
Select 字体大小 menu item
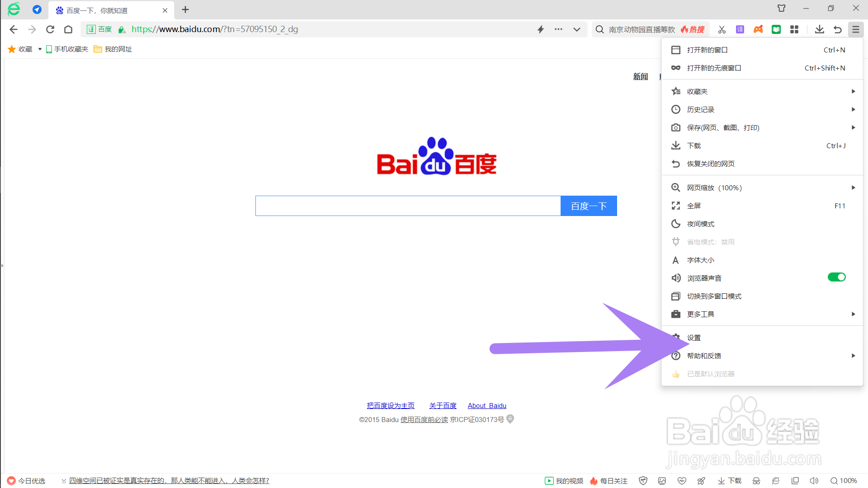pyautogui.click(x=762, y=260)
